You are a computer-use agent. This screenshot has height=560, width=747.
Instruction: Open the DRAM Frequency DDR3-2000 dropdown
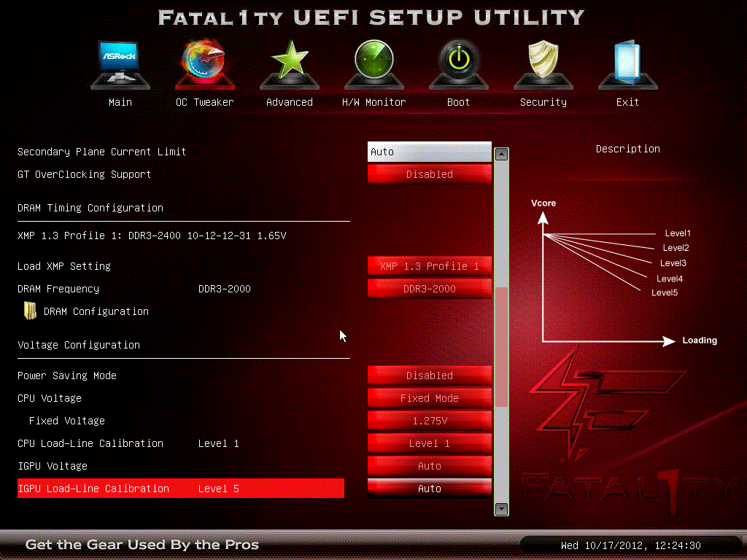point(429,289)
